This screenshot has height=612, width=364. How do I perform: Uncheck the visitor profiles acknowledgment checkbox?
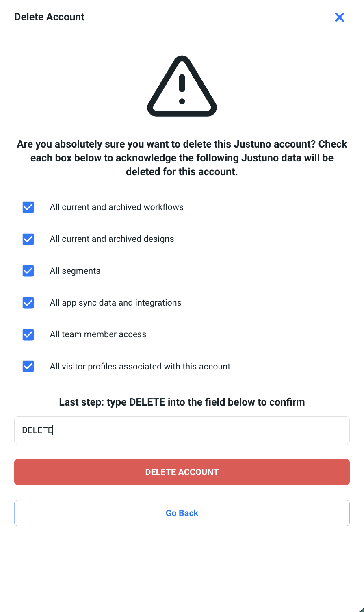click(x=28, y=367)
